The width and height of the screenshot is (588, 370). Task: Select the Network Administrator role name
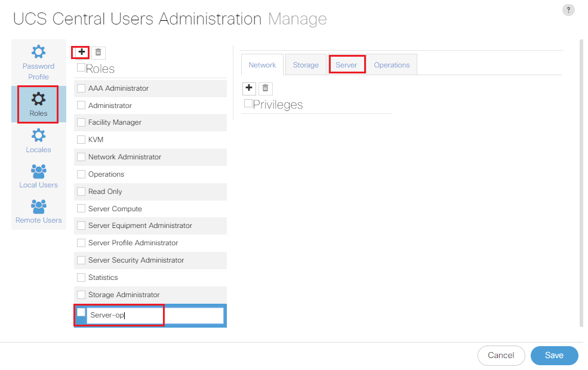click(125, 157)
